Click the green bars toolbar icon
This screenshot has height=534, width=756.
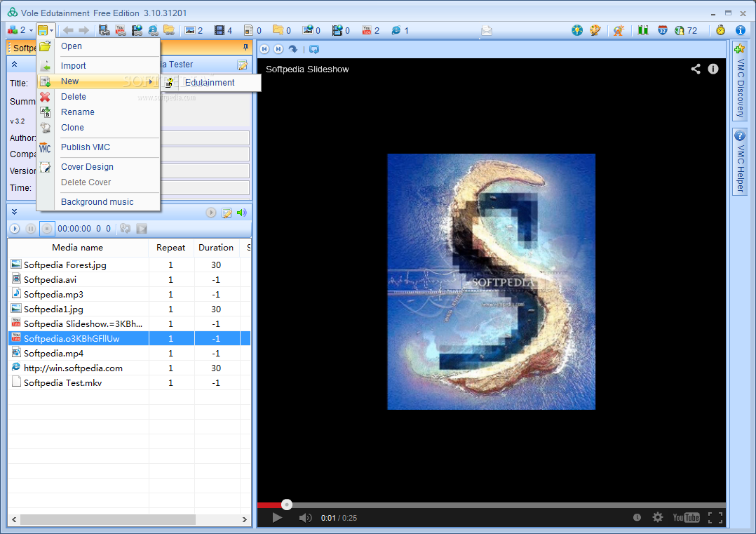pyautogui.click(x=642, y=30)
